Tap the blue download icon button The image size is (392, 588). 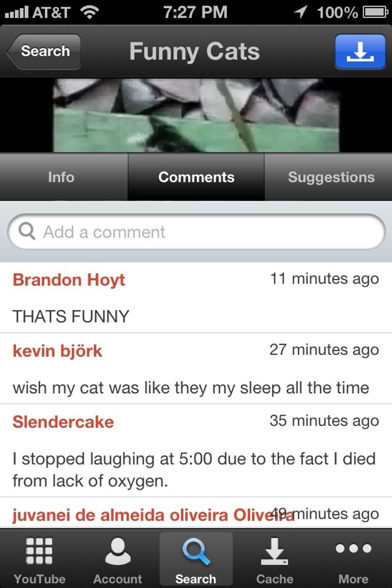coord(360,52)
